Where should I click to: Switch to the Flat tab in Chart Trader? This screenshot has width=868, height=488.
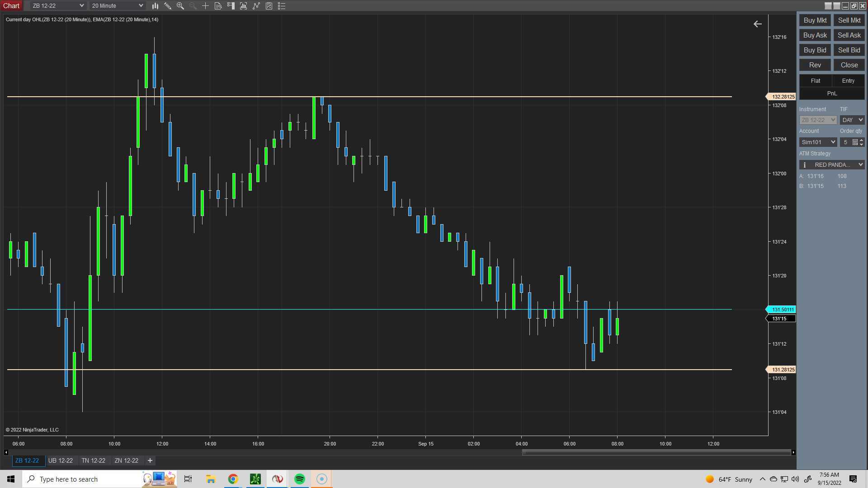tap(815, 80)
